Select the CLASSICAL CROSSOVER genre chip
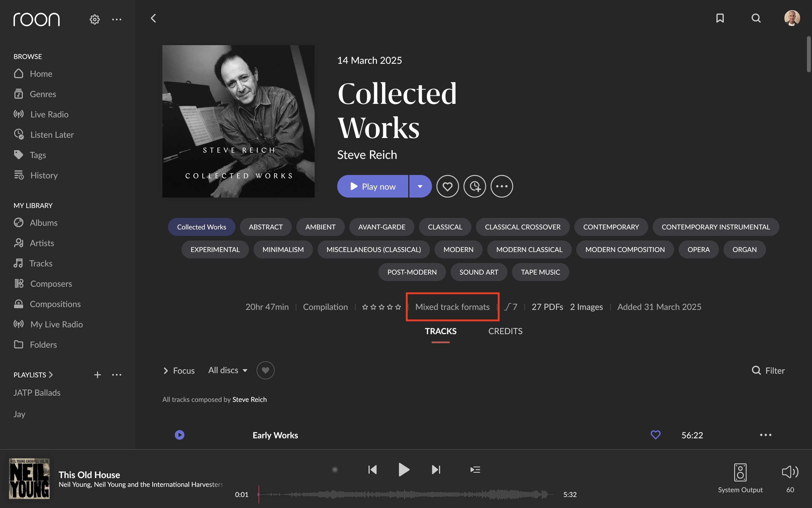812x508 pixels. click(522, 227)
